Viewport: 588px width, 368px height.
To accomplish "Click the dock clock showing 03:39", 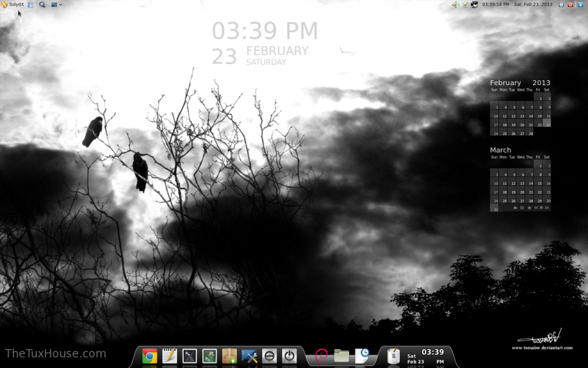I will click(x=425, y=356).
